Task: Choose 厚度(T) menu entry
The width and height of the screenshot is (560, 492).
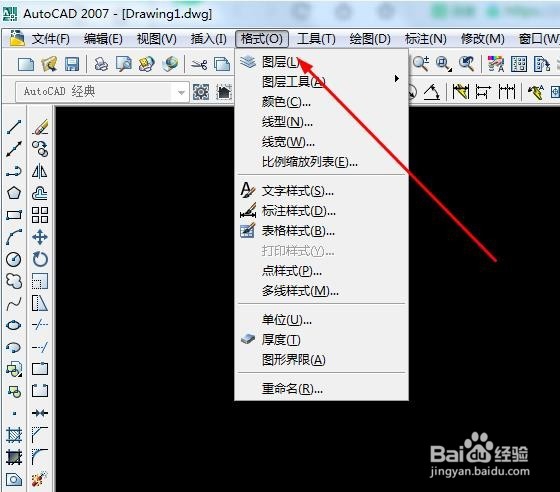Action: [321, 340]
